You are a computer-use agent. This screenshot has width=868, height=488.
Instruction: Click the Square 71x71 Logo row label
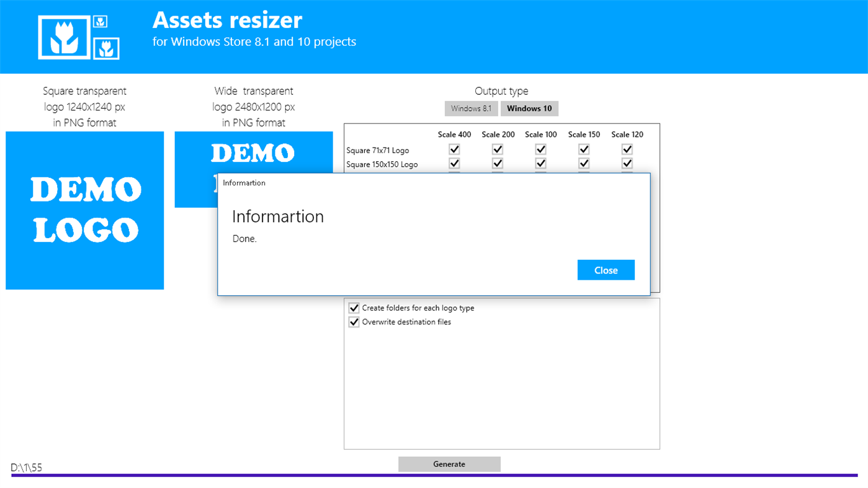tap(378, 151)
